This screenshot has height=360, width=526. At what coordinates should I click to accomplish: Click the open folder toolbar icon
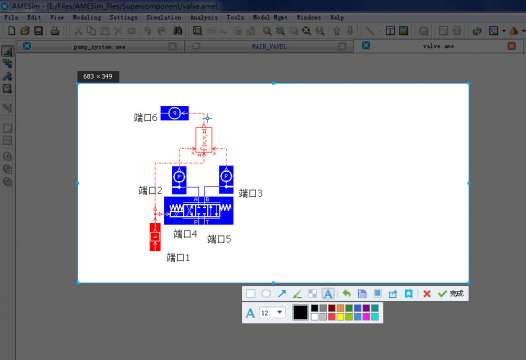pyautogui.click(x=24, y=31)
